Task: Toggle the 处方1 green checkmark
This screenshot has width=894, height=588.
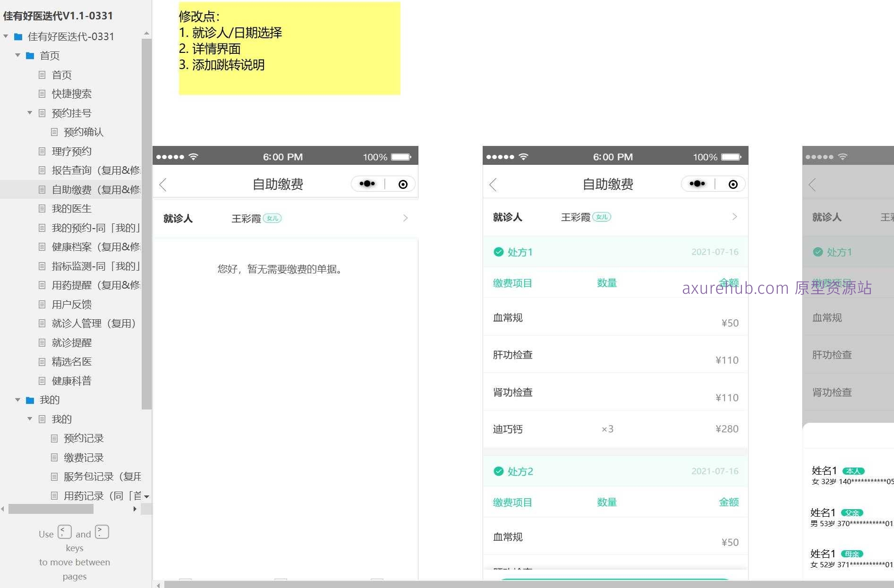Action: pyautogui.click(x=498, y=252)
